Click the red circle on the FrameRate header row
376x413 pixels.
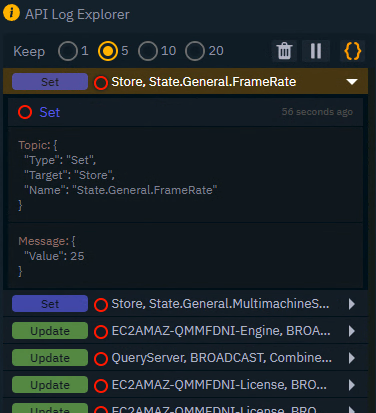click(101, 83)
